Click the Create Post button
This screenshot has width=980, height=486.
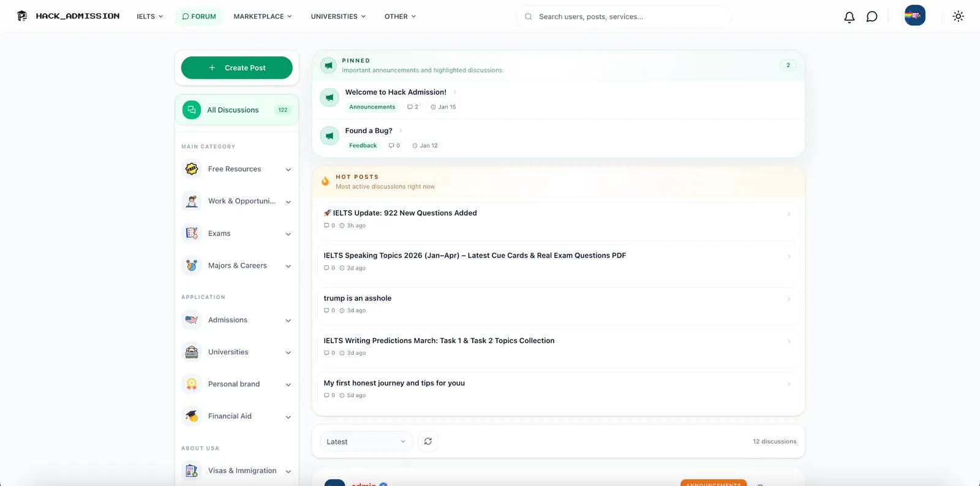[x=237, y=67]
